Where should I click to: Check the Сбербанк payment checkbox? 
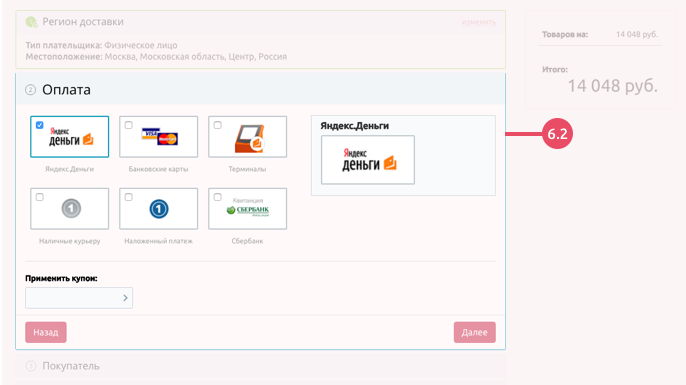[217, 197]
